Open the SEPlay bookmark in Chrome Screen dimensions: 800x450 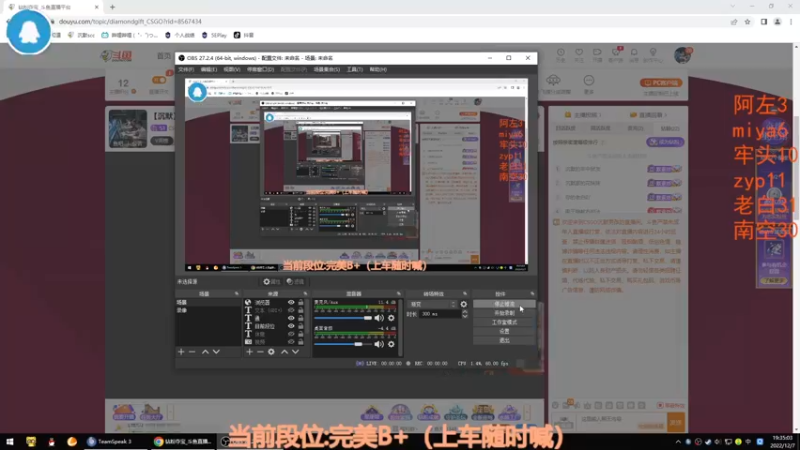coord(214,35)
